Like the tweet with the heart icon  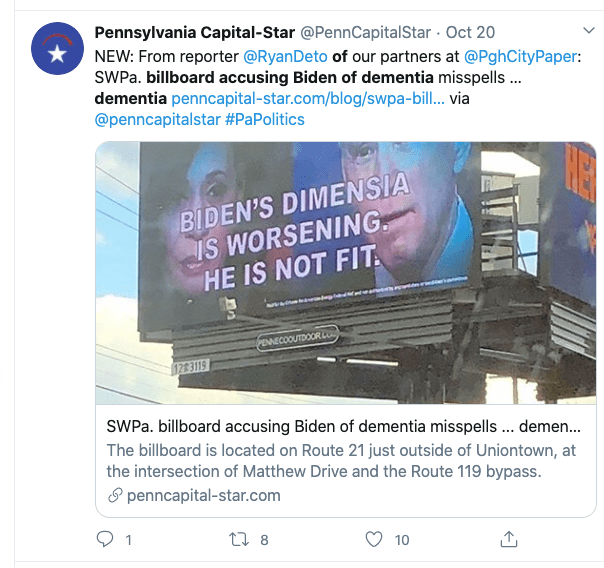[374, 540]
